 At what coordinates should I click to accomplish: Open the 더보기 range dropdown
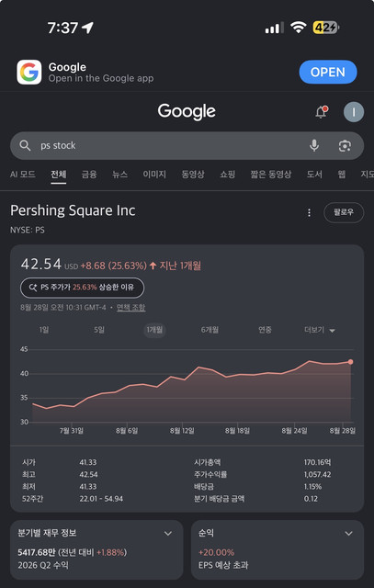click(x=319, y=331)
